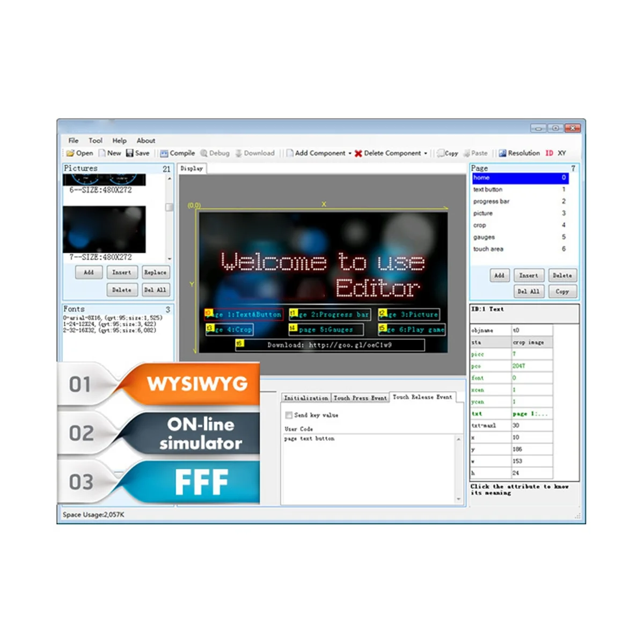Create a new project with New
This screenshot has height=644, width=644.
(110, 153)
